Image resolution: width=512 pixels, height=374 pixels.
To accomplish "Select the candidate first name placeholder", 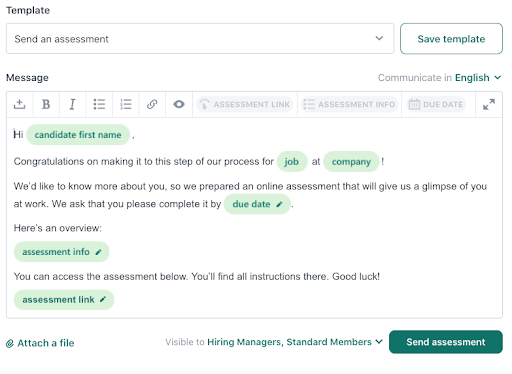I will pos(78,135).
